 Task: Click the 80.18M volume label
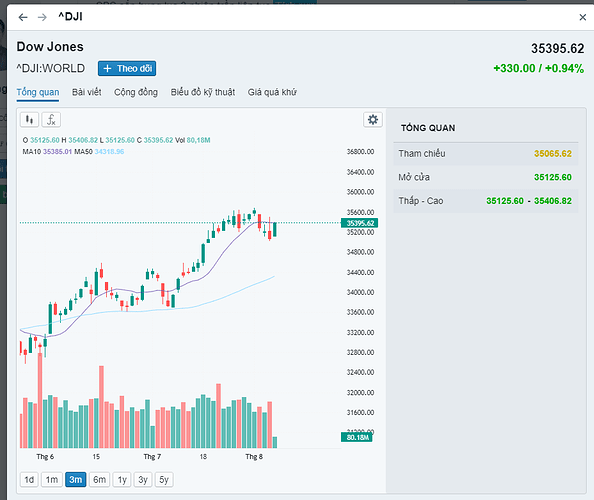[357, 437]
